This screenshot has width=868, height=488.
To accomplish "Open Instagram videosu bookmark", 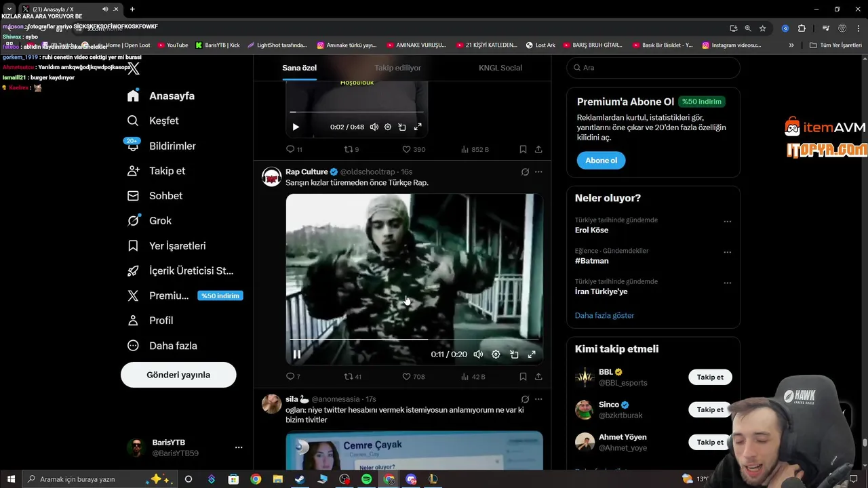I will (x=731, y=45).
